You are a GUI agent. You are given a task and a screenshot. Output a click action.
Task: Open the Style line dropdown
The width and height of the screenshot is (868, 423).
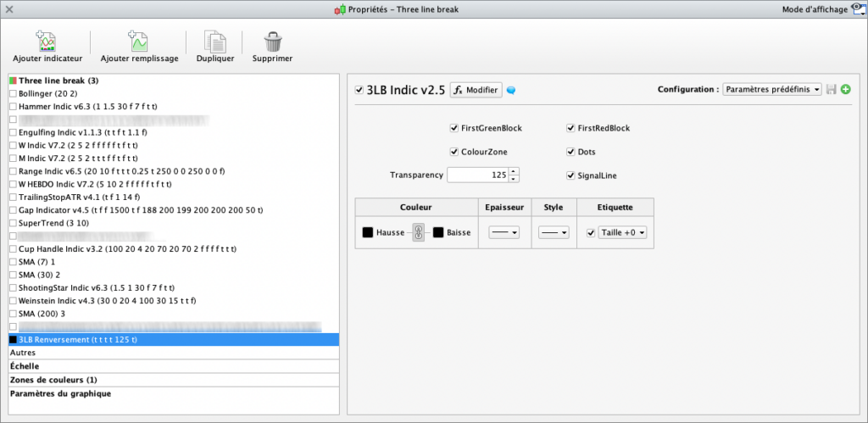(x=554, y=233)
